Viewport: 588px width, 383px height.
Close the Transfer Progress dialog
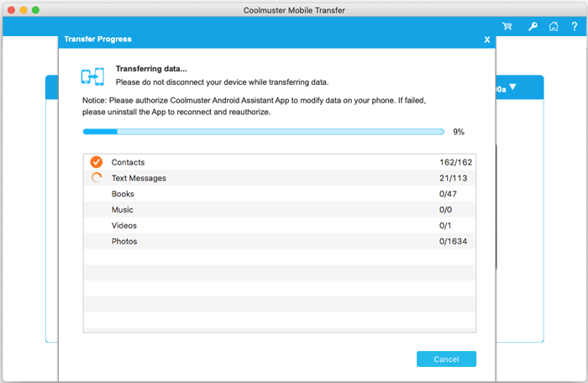(x=487, y=39)
